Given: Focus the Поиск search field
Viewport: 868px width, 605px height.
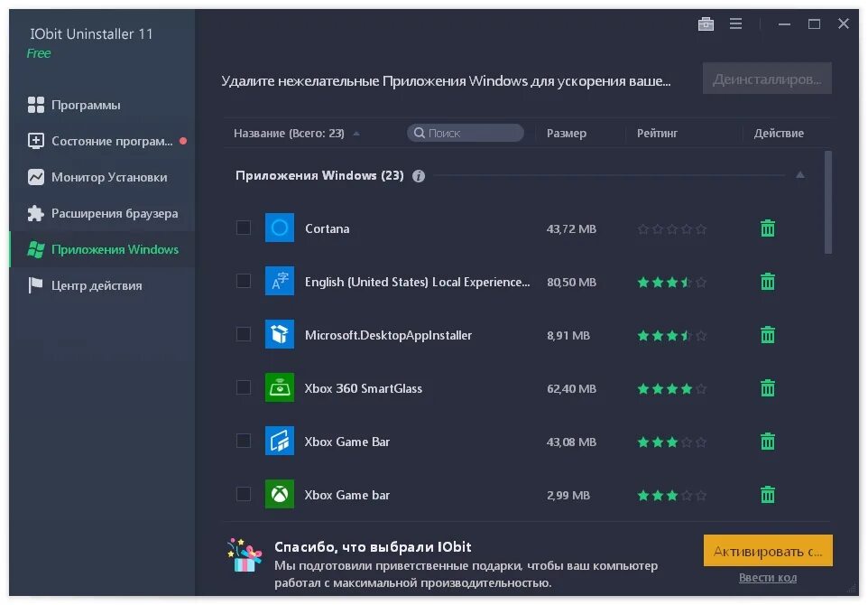Looking at the screenshot, I should (x=466, y=133).
